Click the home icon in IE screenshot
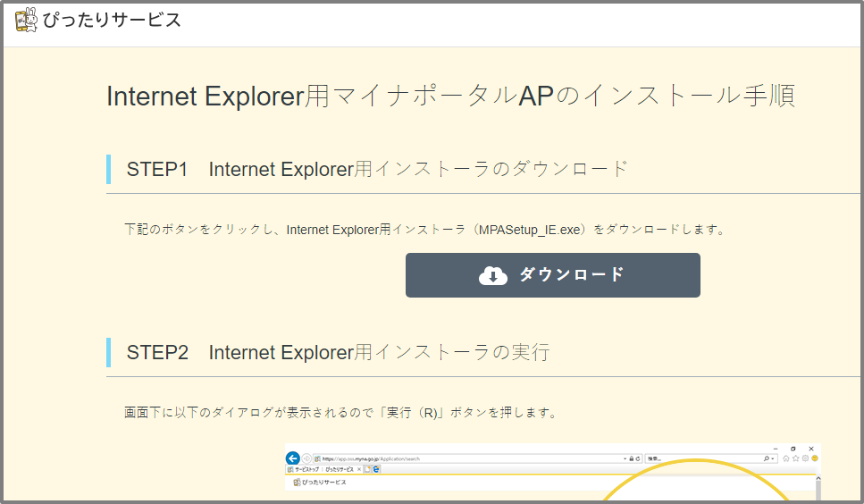 785,458
